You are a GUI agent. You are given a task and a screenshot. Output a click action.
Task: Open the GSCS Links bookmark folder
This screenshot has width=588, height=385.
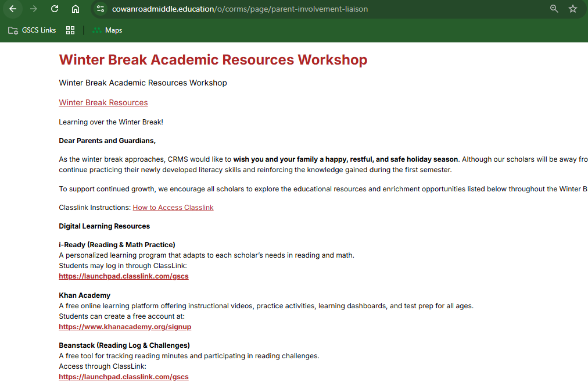[33, 30]
